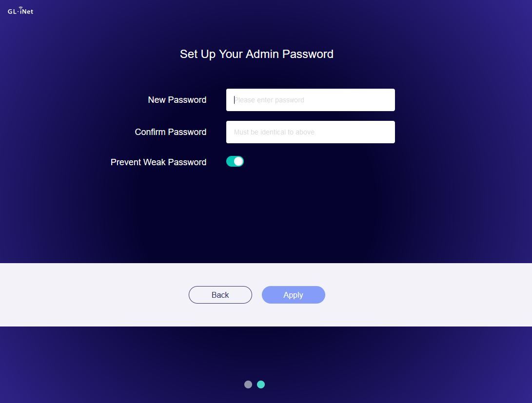Click the empty white footer bar beside Apply
This screenshot has height=403, width=532.
tap(424, 295)
